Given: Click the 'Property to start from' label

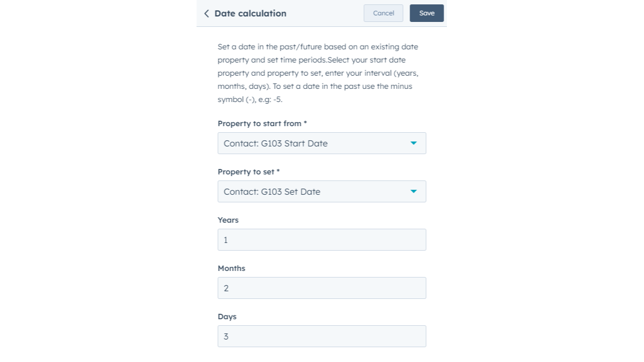Looking at the screenshot, I should pyautogui.click(x=259, y=123).
